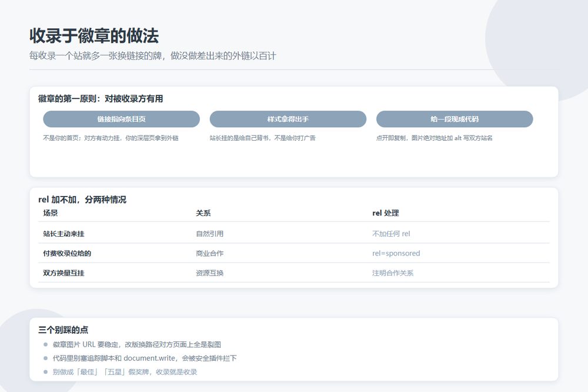Viewport: 588px width, 392px height.
Task: Click the bullet 别做成「最佳」「五星」假奖牌
Action: [125, 372]
